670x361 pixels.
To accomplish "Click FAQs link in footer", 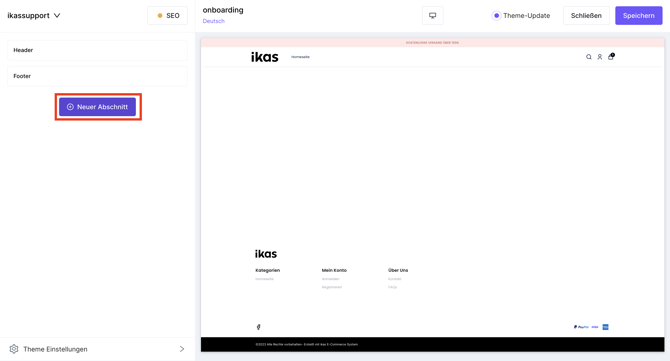I will 392,287.
